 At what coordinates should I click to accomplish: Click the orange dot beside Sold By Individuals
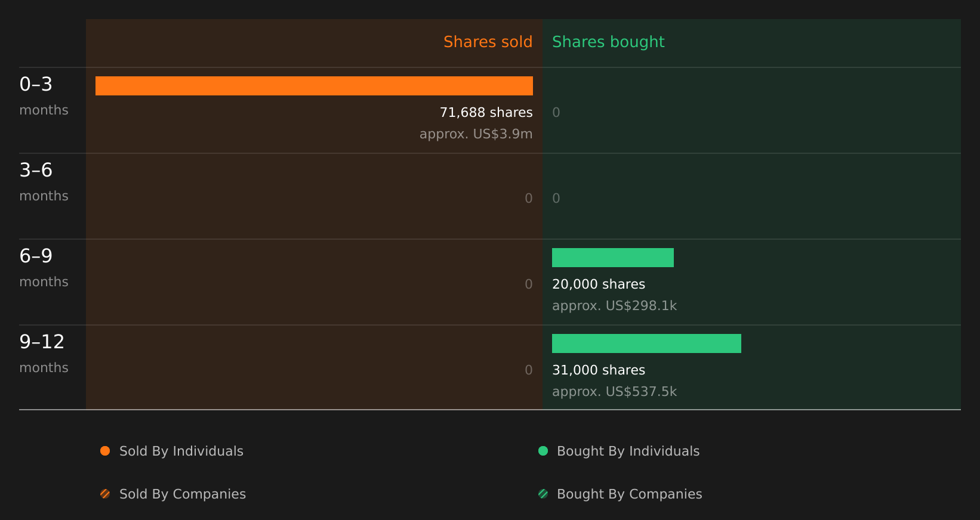point(105,451)
